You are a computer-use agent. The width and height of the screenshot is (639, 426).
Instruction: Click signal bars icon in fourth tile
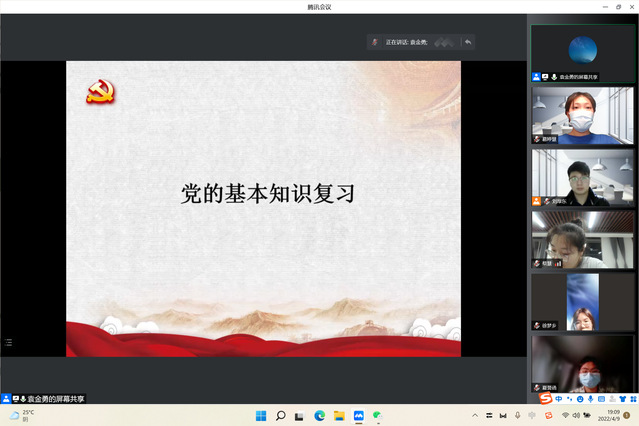[558, 263]
